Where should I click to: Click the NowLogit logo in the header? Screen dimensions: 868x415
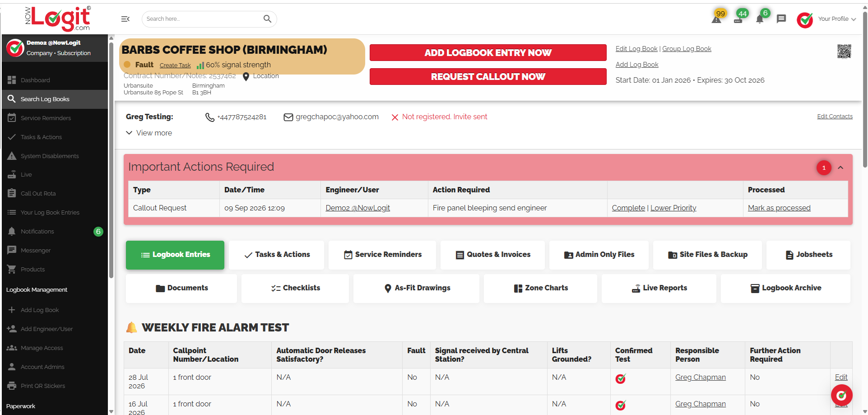click(58, 19)
